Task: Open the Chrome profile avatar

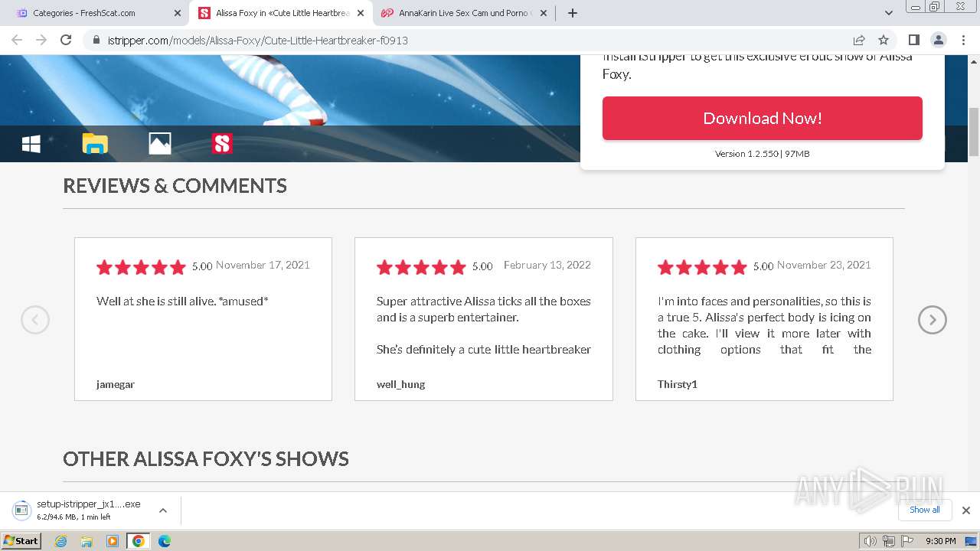Action: [x=939, y=40]
